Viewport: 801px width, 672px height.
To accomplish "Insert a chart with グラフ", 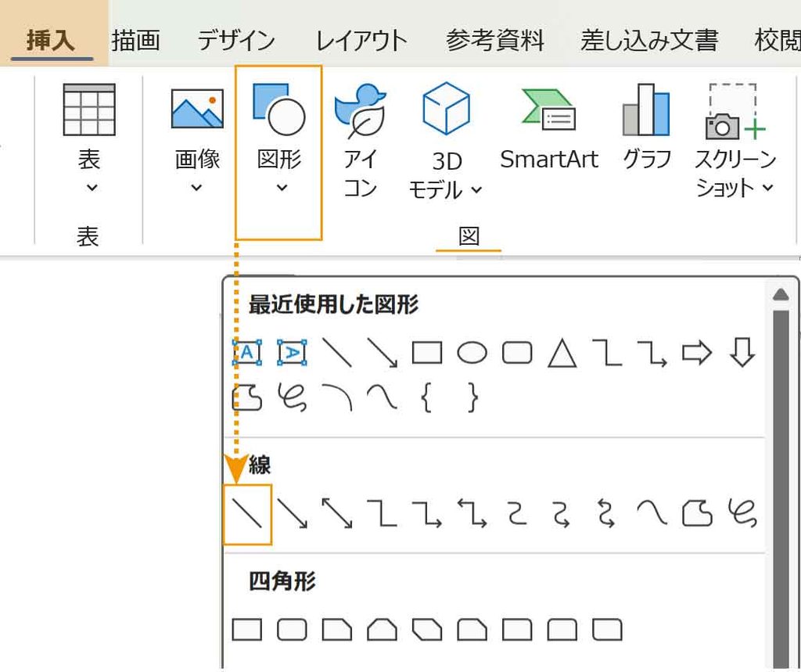I will tap(646, 128).
